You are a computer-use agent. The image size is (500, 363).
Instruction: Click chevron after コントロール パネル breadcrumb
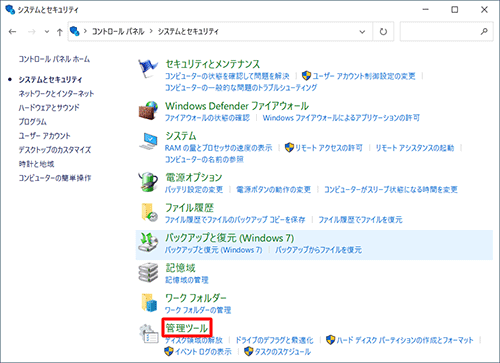(x=151, y=31)
